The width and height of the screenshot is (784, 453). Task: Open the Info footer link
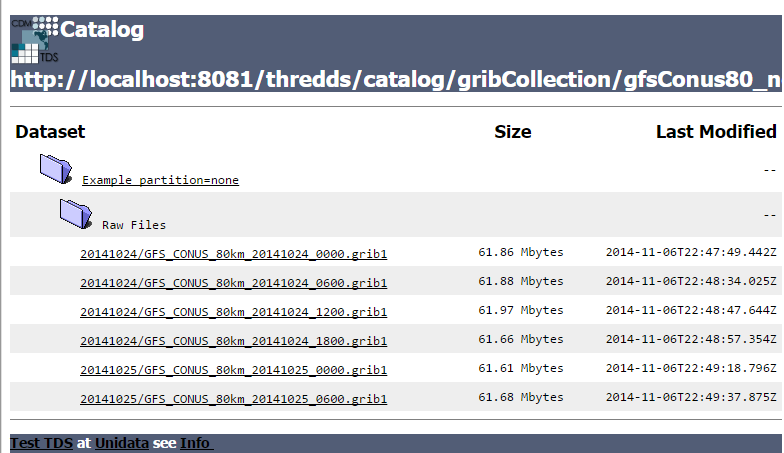196,442
